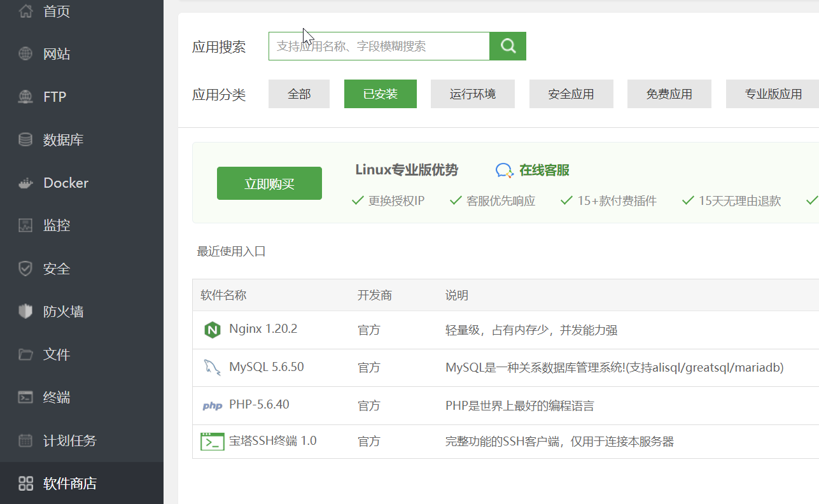This screenshot has height=504, width=819.
Task: Click the 宝塔SSH终端 terminal icon
Action: coord(212,442)
